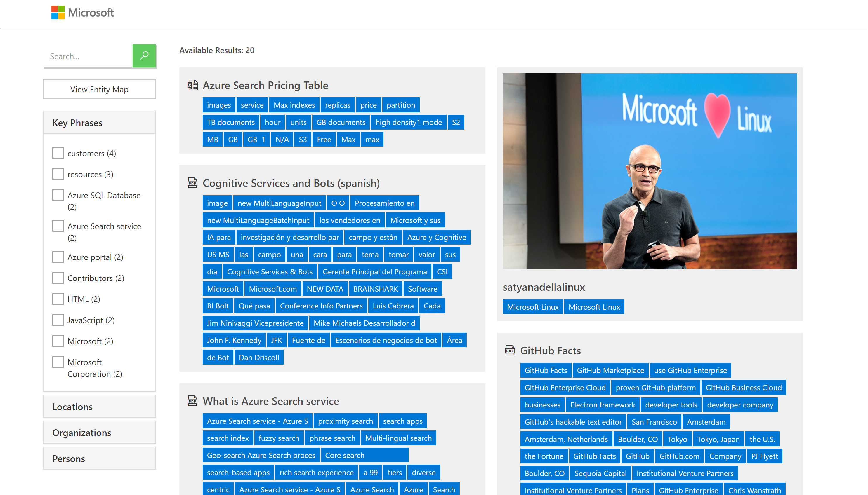Expand the Locations section

click(99, 406)
